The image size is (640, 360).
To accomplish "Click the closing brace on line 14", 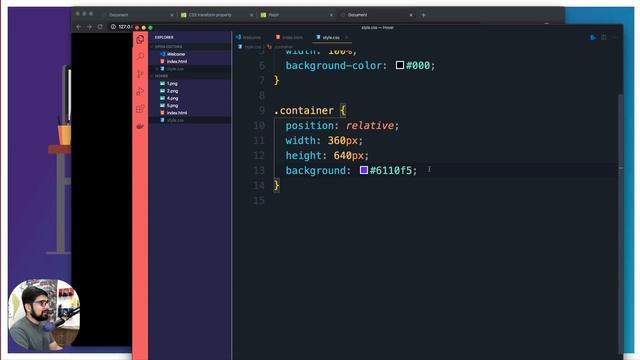I will 277,185.
